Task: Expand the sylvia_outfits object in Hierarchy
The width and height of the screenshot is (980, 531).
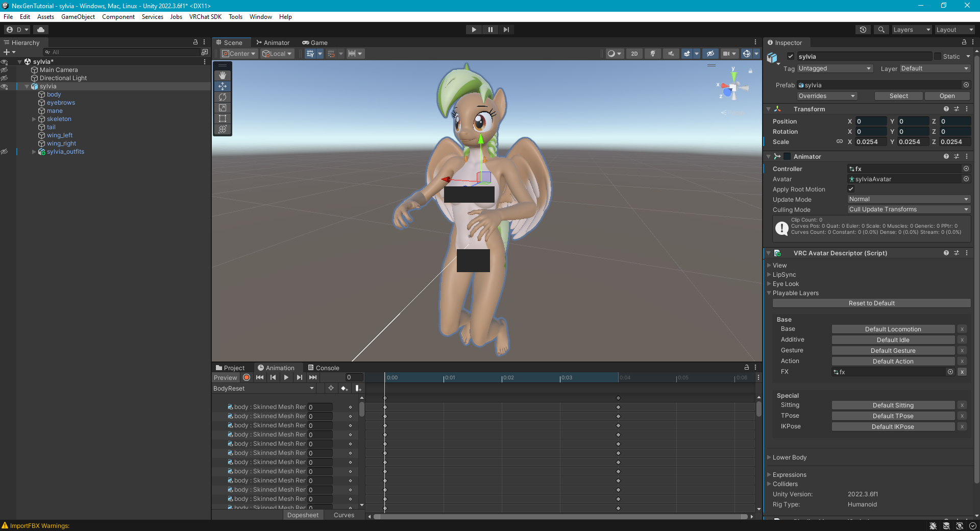Action: pos(34,152)
